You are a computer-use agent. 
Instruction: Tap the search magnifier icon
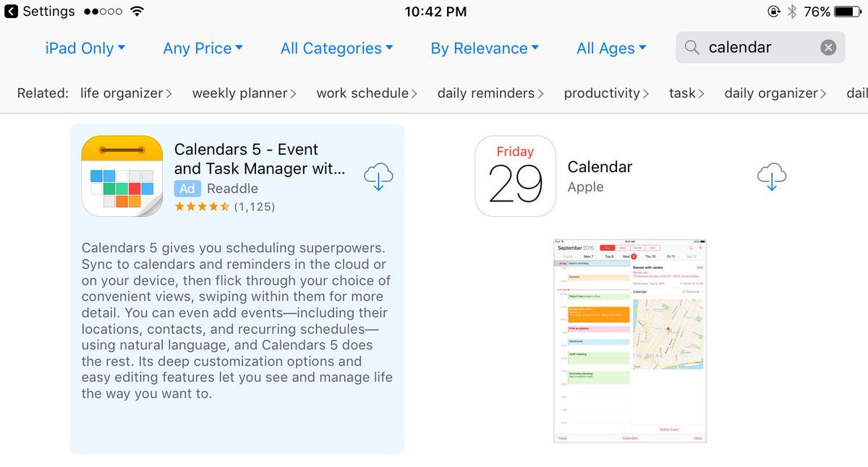692,48
